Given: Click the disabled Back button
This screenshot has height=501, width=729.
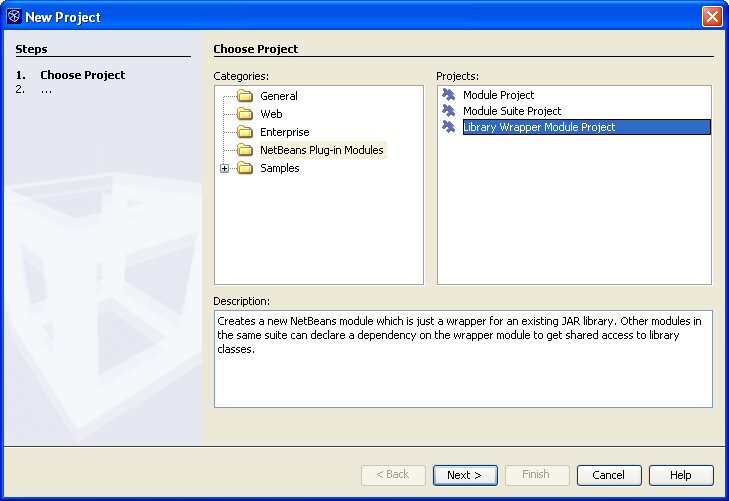Looking at the screenshot, I should (393, 475).
